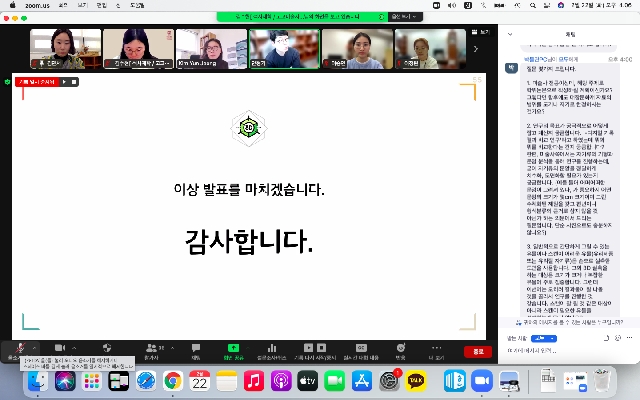Open Google Chrome from the Dock
The height and width of the screenshot is (400, 640).
tap(173, 381)
